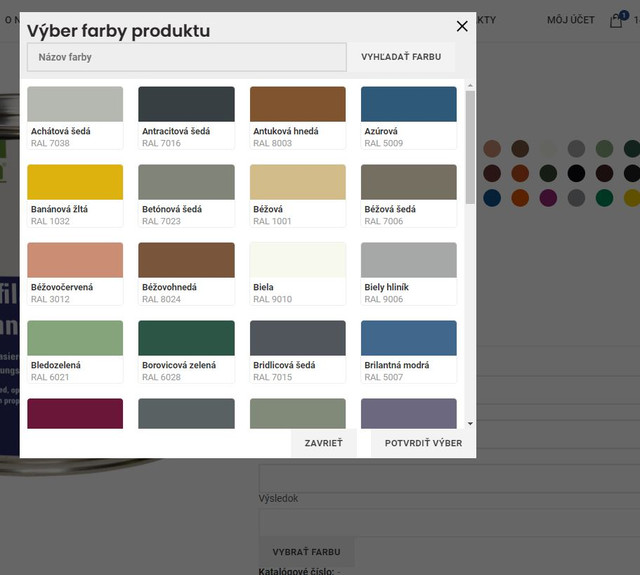
Task: Click the color list scrollbar thumb
Action: click(x=470, y=147)
